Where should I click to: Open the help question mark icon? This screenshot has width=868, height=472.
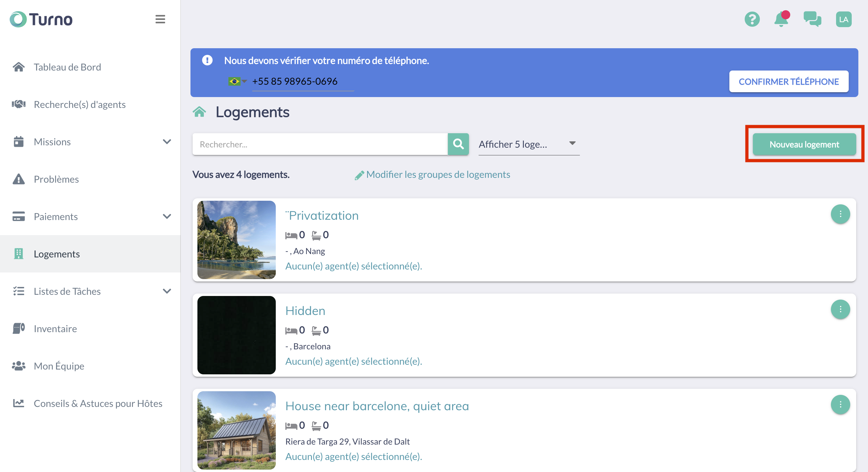[752, 19]
